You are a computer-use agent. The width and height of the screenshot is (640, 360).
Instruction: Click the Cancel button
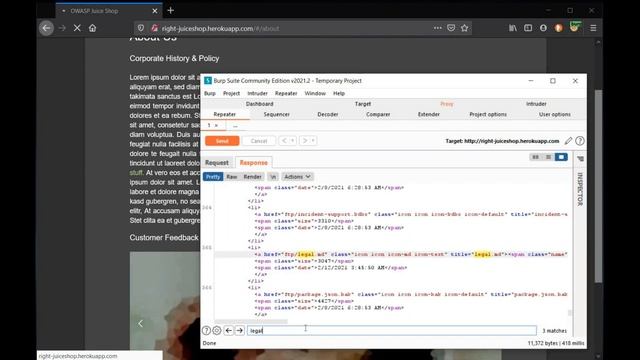259,141
